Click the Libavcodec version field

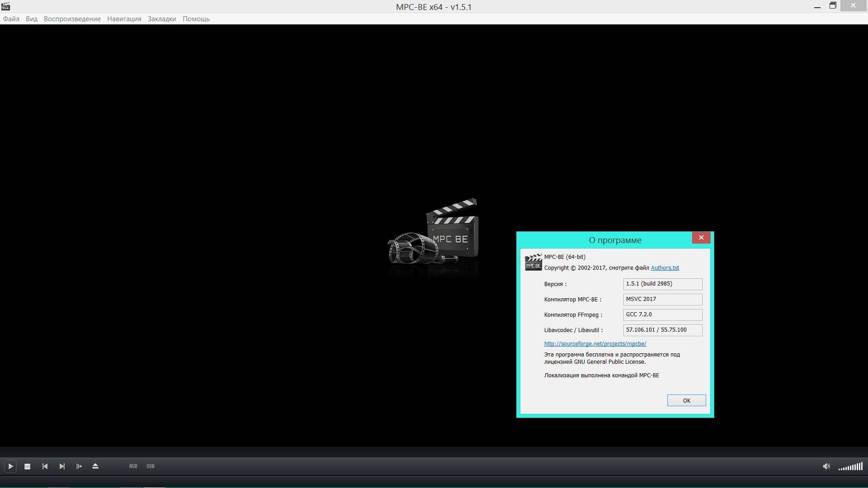pos(663,330)
